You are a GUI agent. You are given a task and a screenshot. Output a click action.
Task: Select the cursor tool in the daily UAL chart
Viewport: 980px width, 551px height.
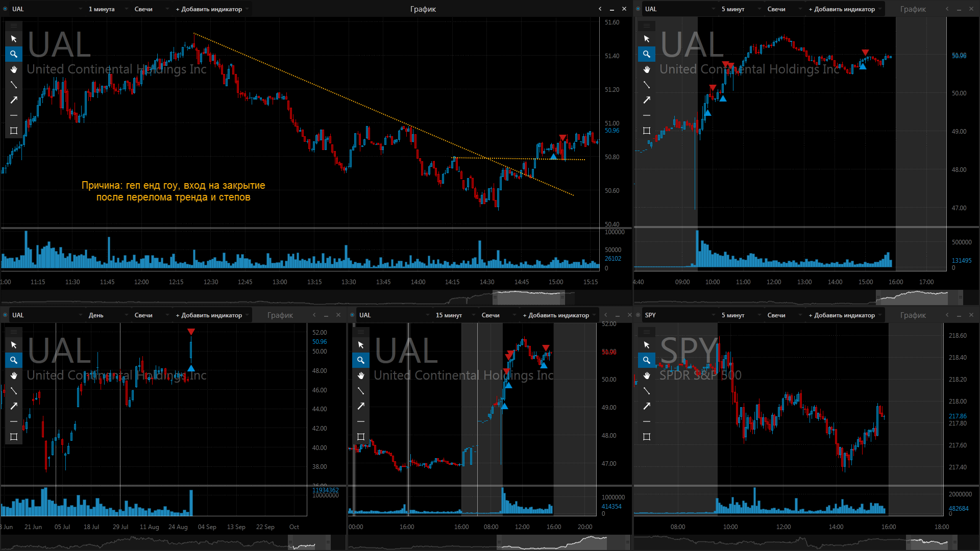point(14,345)
